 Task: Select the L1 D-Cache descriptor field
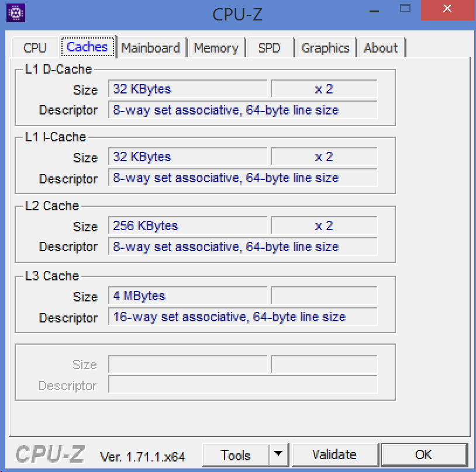243,110
